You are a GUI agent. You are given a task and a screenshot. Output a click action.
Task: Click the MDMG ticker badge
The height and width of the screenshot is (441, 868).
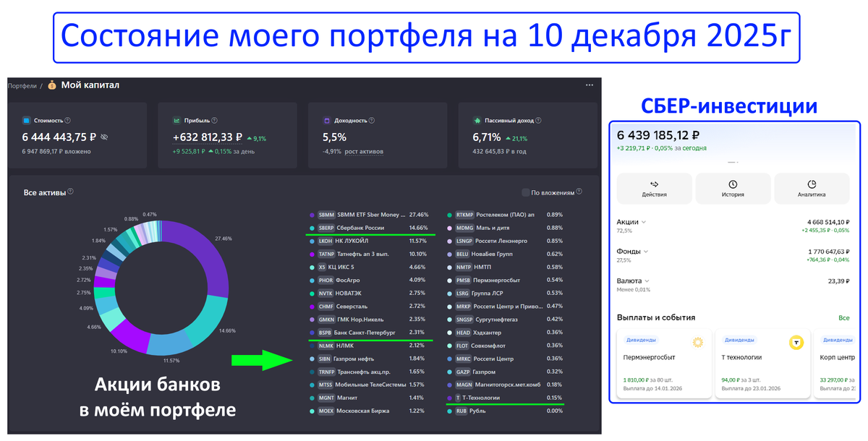pyautogui.click(x=464, y=228)
